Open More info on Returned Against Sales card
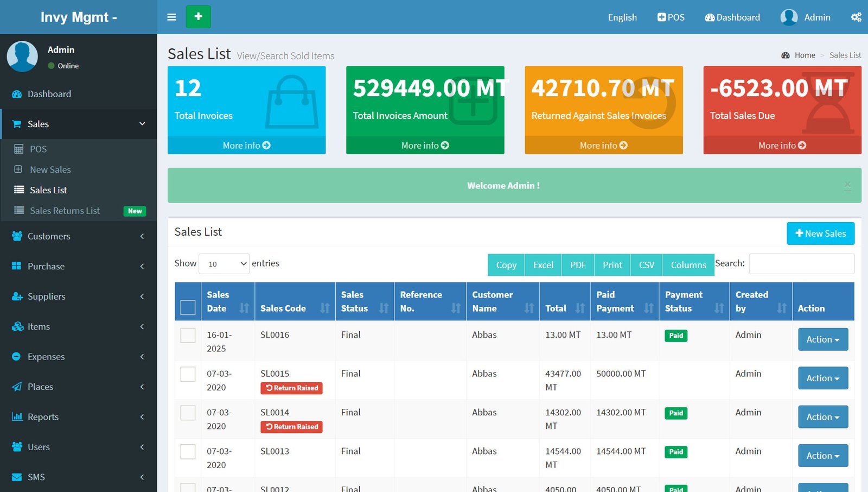This screenshot has height=492, width=868. (x=603, y=146)
